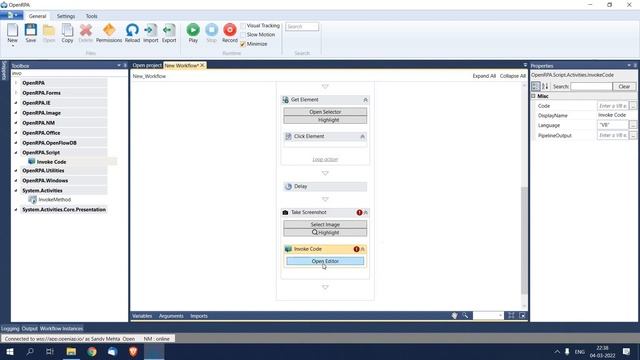This screenshot has height=360, width=640.
Task: Uncheck the Minimize checkbox
Action: 243,44
